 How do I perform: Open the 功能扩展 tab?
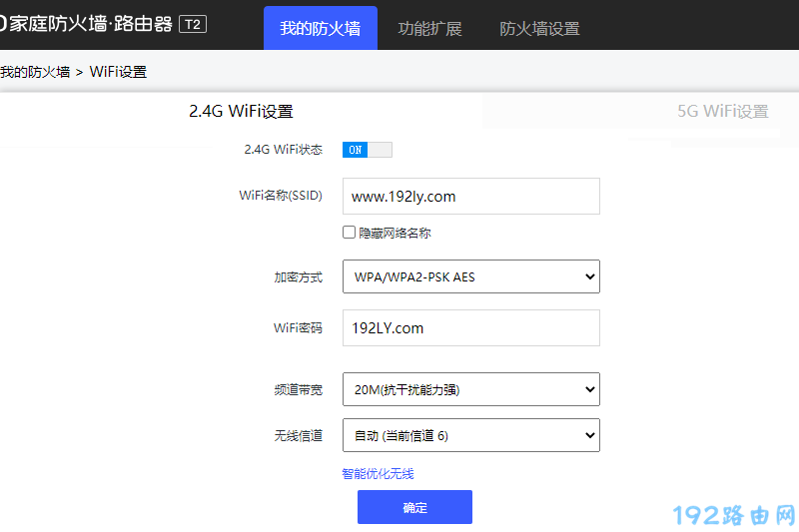coord(429,29)
